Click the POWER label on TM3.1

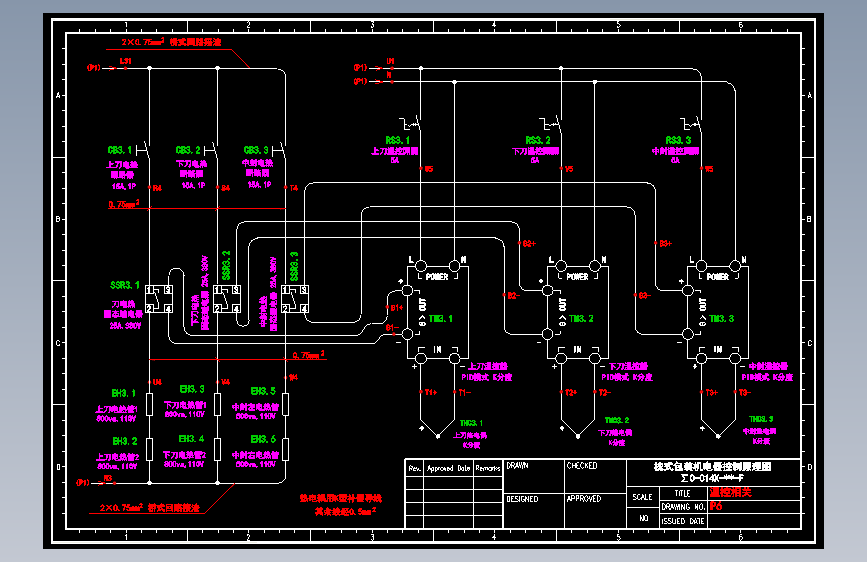pyautogui.click(x=437, y=277)
